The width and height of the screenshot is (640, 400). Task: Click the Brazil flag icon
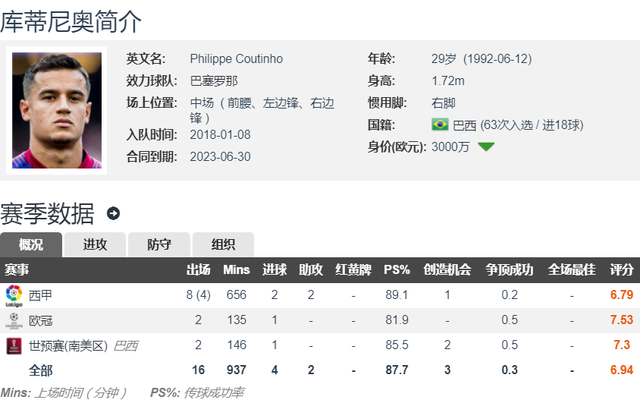point(440,124)
